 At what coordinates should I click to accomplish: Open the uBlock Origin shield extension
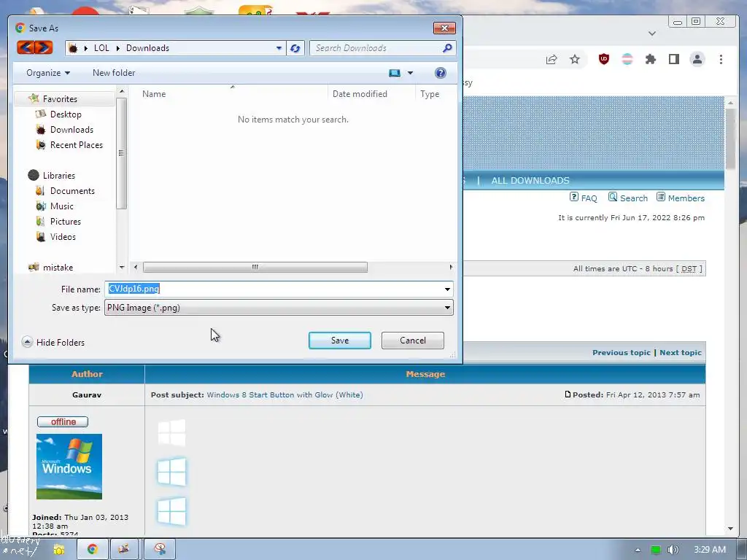coord(603,59)
